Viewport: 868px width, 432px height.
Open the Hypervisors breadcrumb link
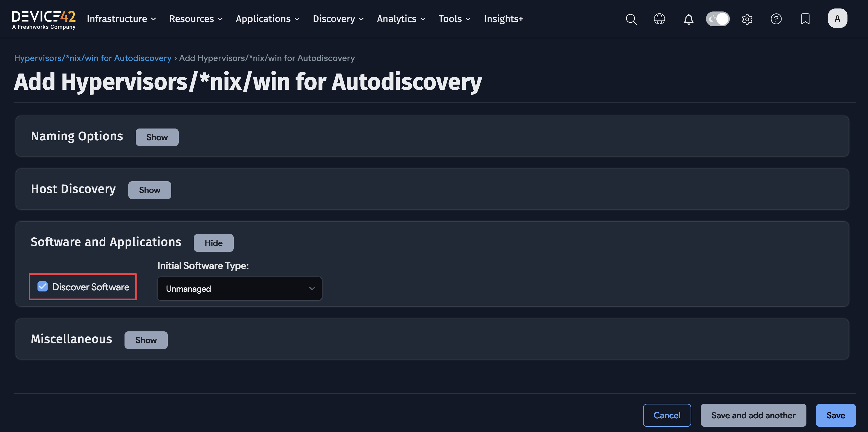click(x=93, y=58)
